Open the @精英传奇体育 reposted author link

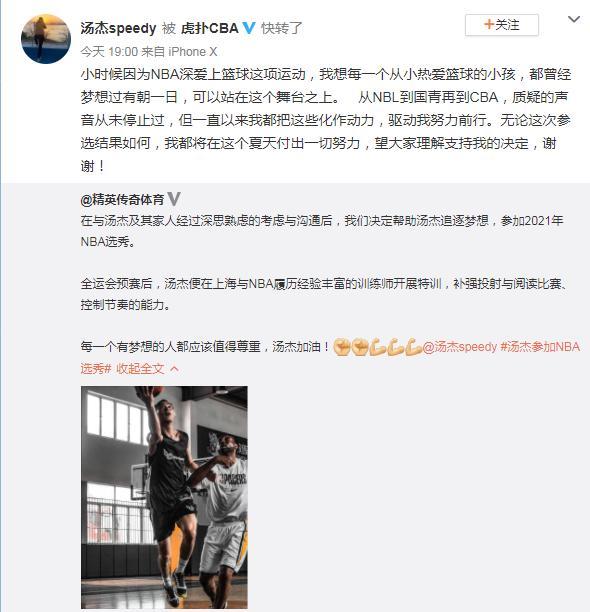(122, 199)
